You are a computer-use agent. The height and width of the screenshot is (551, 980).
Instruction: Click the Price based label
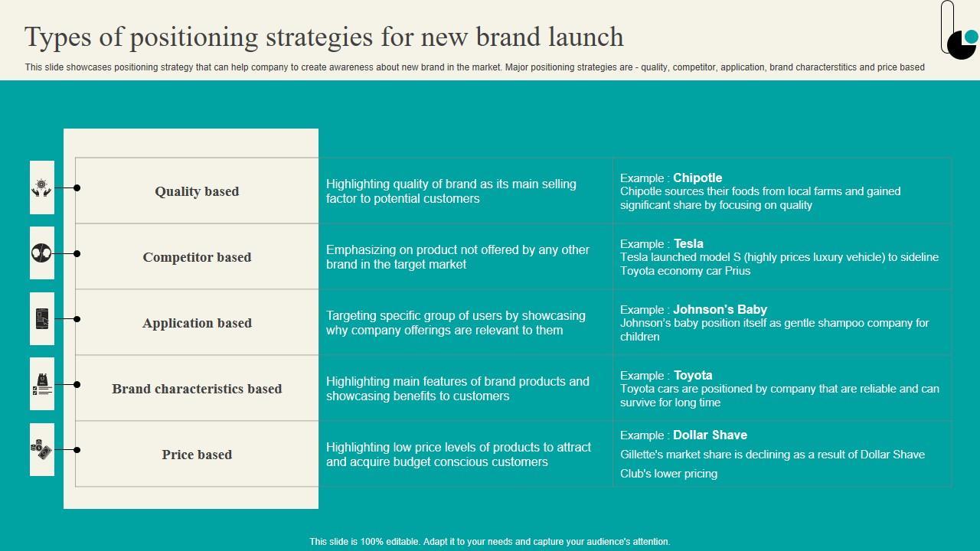[197, 455]
